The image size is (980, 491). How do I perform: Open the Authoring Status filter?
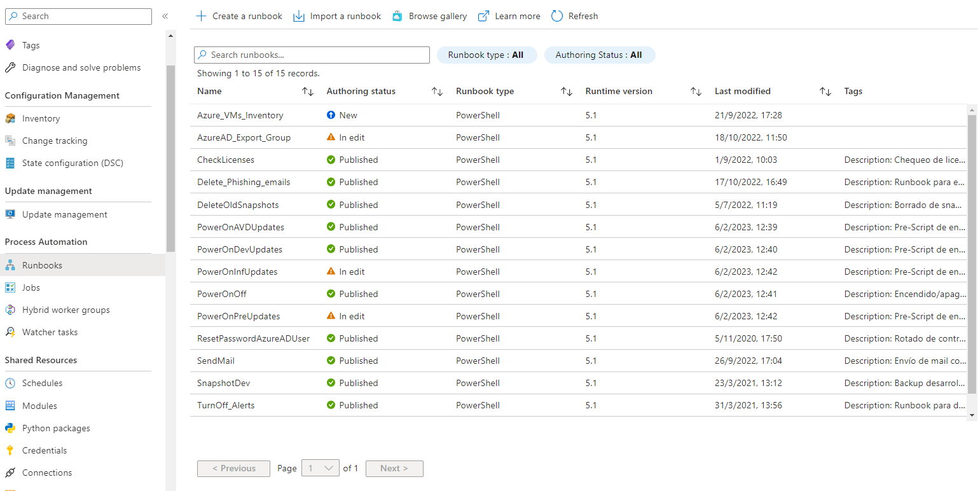tap(599, 55)
